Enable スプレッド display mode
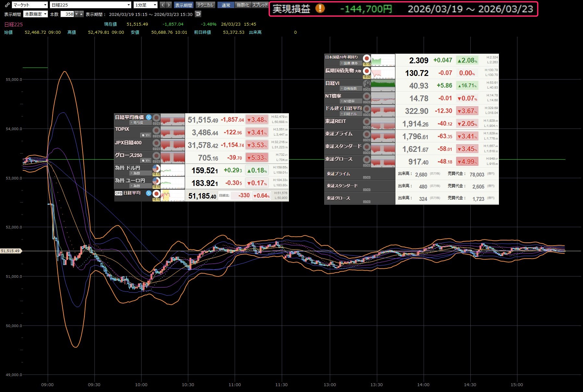This screenshot has height=392, width=583. click(260, 5)
